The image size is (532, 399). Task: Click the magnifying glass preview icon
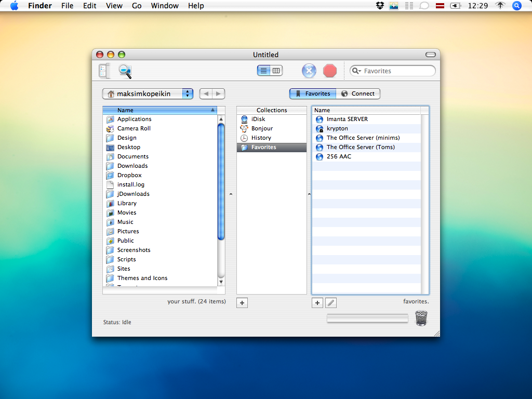click(125, 71)
